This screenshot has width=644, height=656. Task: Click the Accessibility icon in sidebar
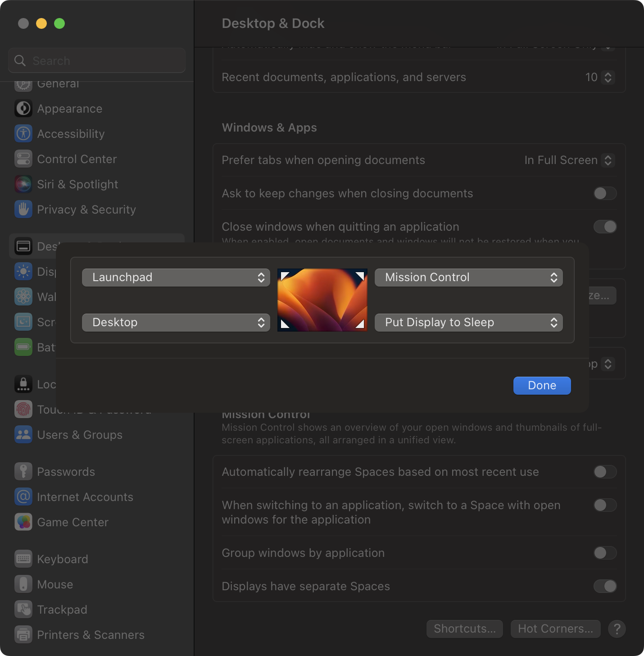point(23,134)
